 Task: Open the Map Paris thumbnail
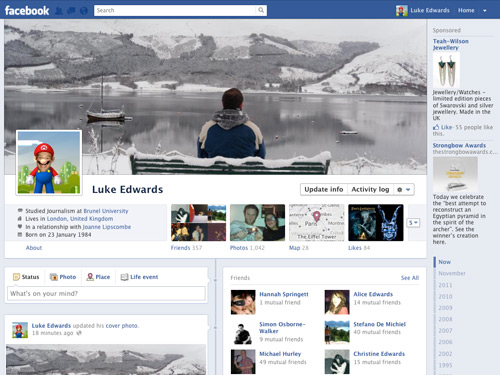[x=317, y=223]
